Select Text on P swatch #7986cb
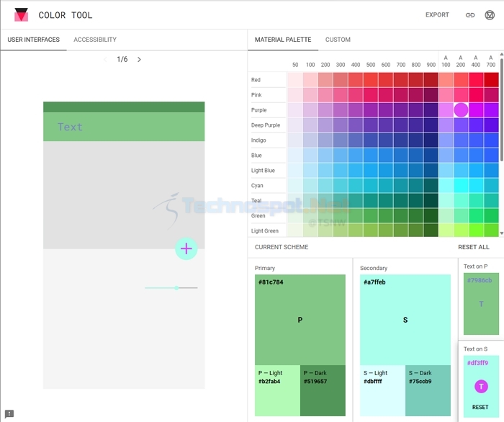 point(481,304)
